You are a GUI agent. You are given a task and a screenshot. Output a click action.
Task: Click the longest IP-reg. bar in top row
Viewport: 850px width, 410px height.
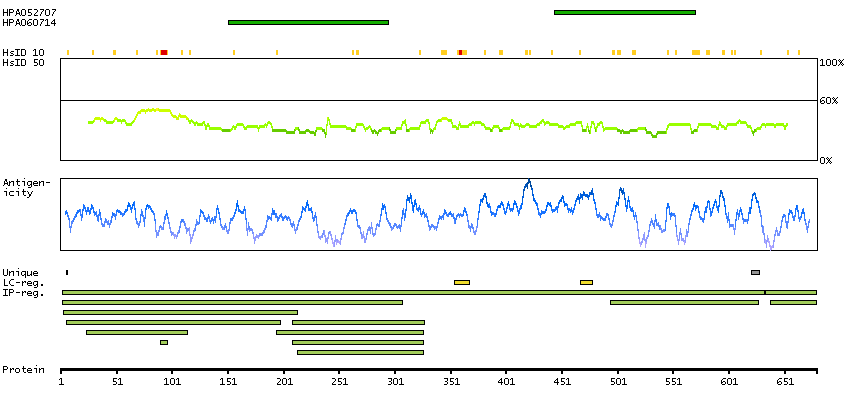click(412, 292)
